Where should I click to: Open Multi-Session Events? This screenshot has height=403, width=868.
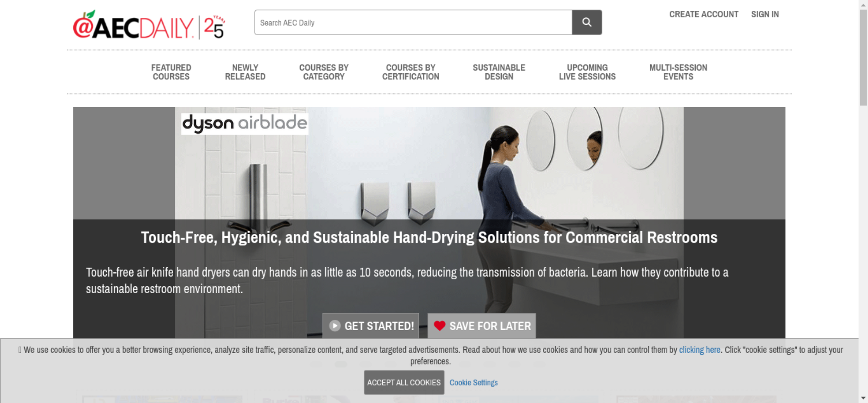(x=678, y=72)
